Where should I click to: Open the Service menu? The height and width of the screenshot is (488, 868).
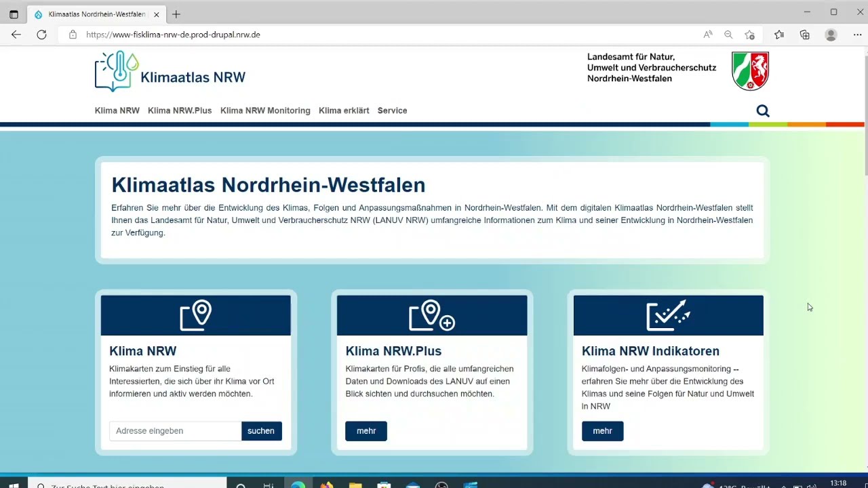(392, 110)
